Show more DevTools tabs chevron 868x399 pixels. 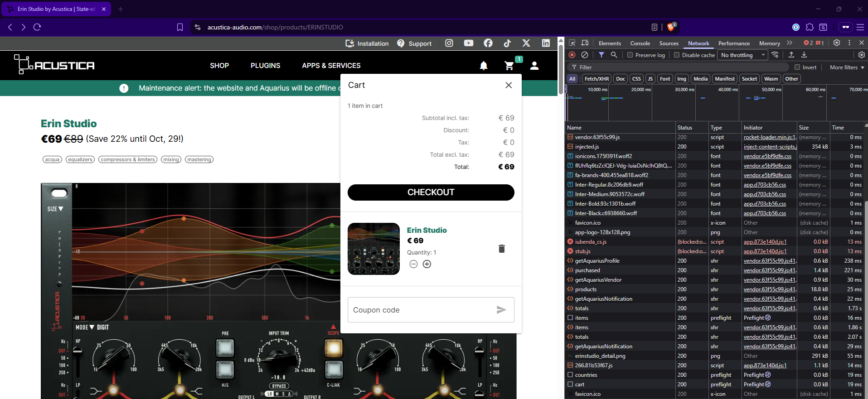790,43
